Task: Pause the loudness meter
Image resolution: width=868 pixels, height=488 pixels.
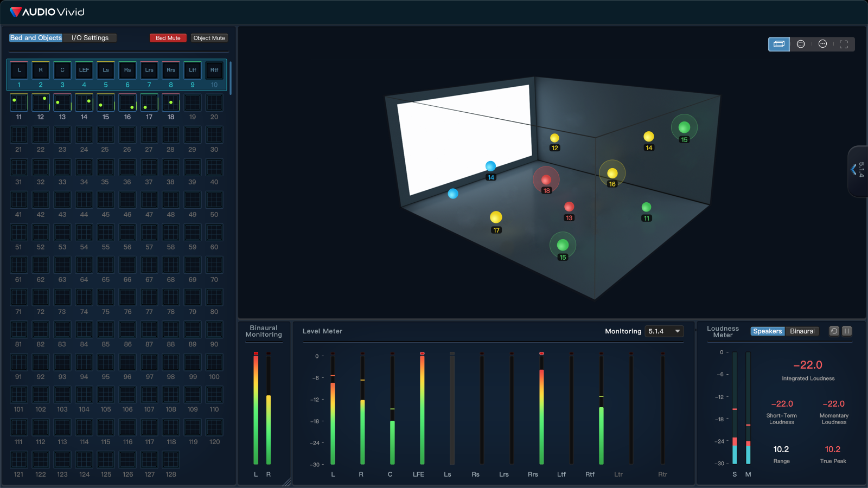Action: (x=847, y=331)
